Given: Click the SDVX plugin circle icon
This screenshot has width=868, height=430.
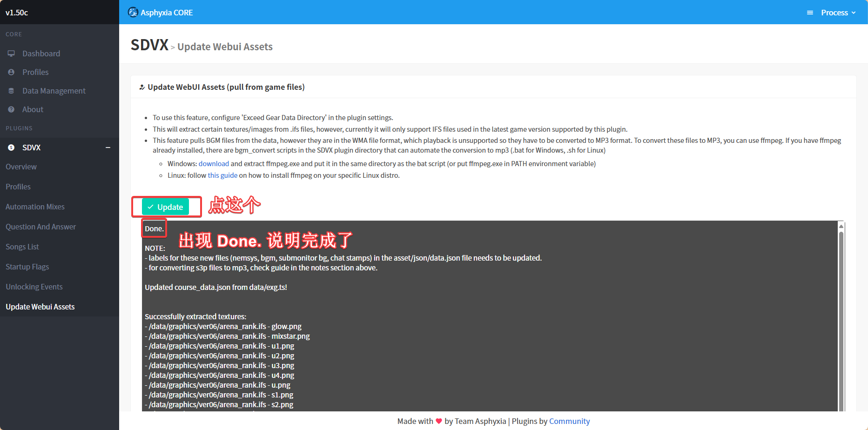Looking at the screenshot, I should click(x=11, y=148).
